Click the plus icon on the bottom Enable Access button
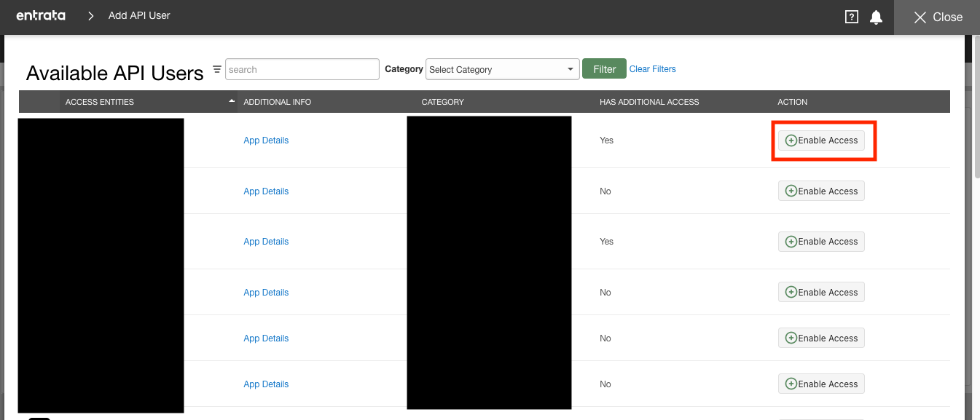Image resolution: width=980 pixels, height=420 pixels. point(791,384)
